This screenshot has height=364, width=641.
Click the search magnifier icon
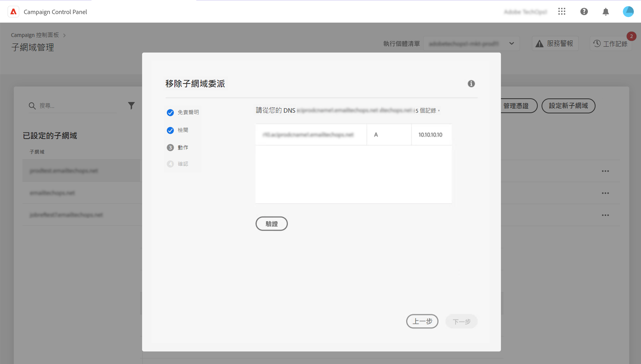pos(32,106)
